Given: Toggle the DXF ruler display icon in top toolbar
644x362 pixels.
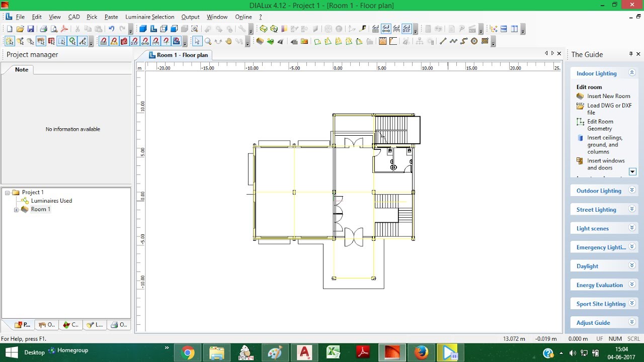Looking at the screenshot, I should (x=407, y=29).
